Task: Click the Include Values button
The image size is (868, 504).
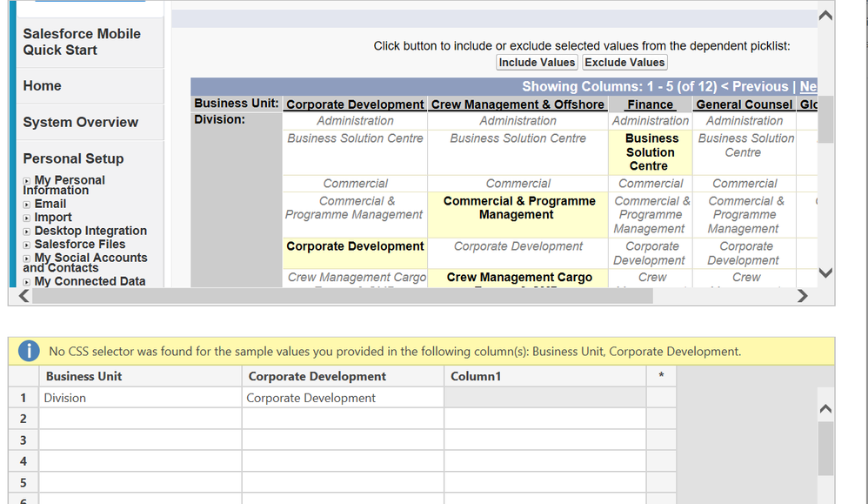Action: pyautogui.click(x=537, y=63)
